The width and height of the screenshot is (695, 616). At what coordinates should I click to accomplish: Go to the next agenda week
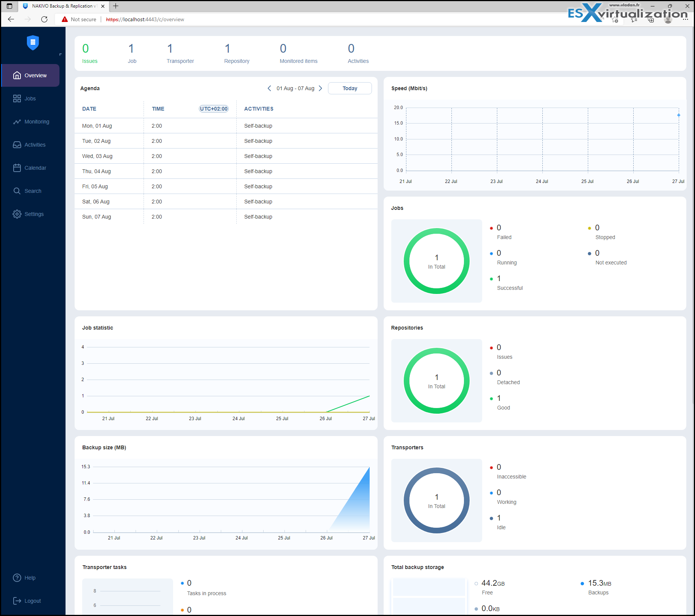pos(320,88)
